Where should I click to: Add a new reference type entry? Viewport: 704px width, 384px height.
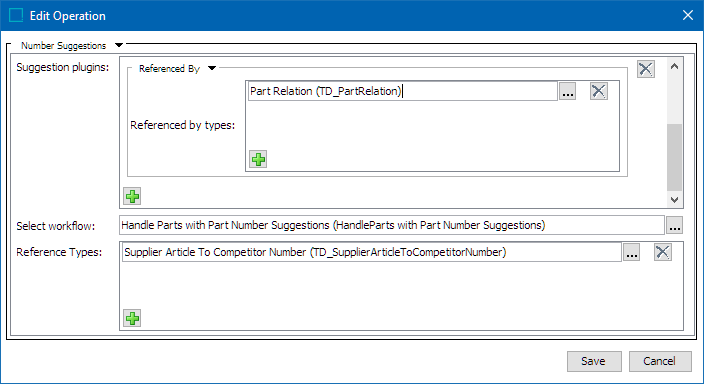pyautogui.click(x=132, y=318)
